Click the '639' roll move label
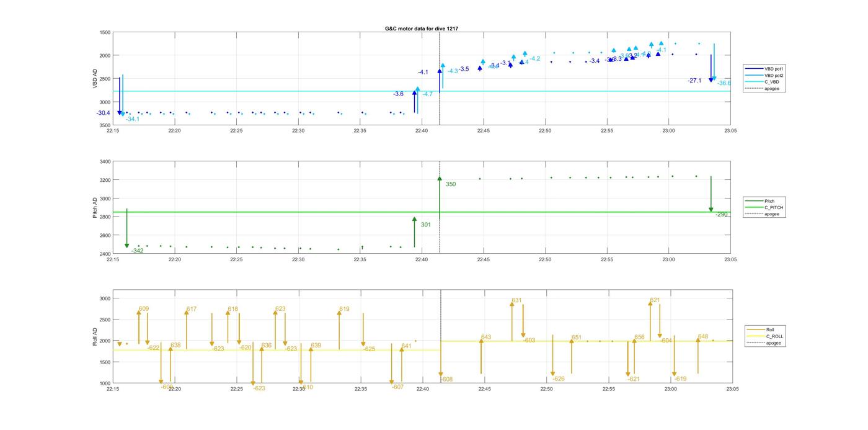The width and height of the screenshot is (868, 430). tap(316, 345)
